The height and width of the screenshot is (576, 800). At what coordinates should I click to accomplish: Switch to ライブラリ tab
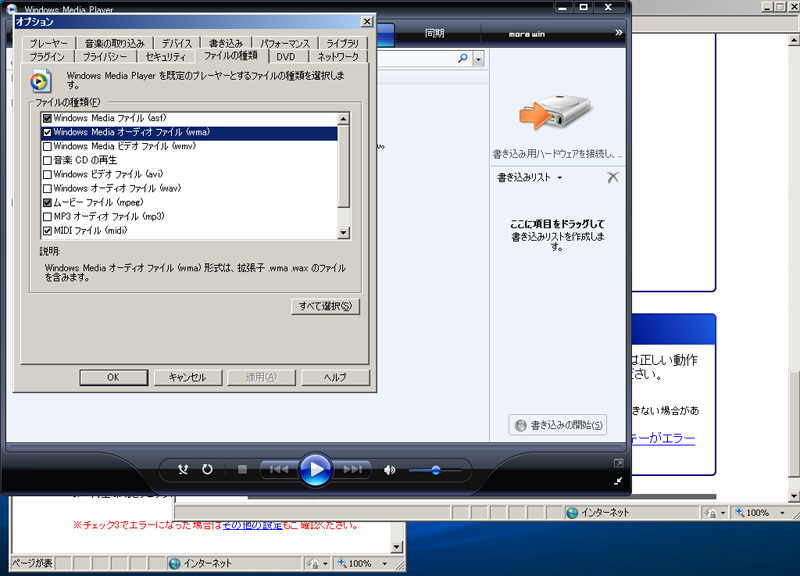click(x=342, y=43)
